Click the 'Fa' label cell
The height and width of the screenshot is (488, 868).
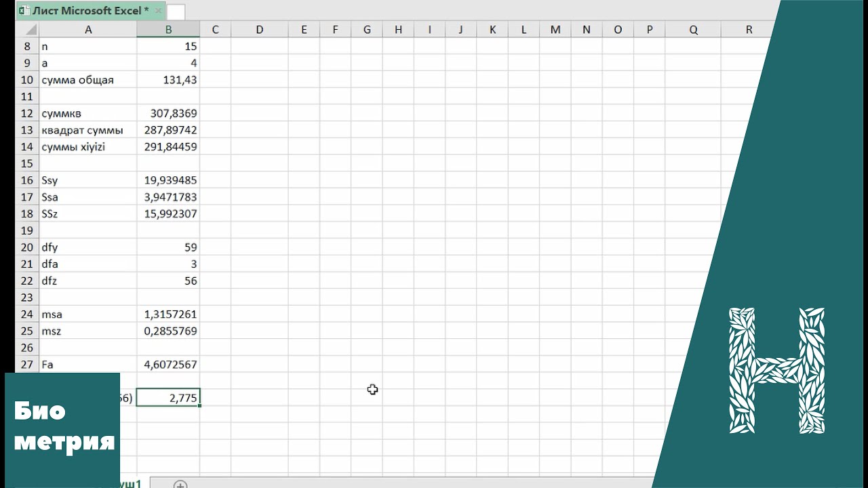pos(88,365)
